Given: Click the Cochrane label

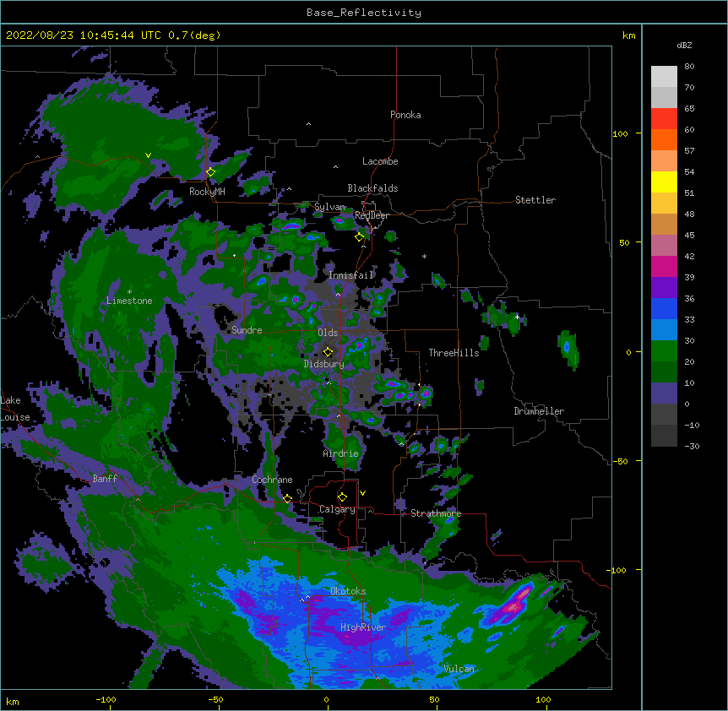Looking at the screenshot, I should click(x=272, y=480).
